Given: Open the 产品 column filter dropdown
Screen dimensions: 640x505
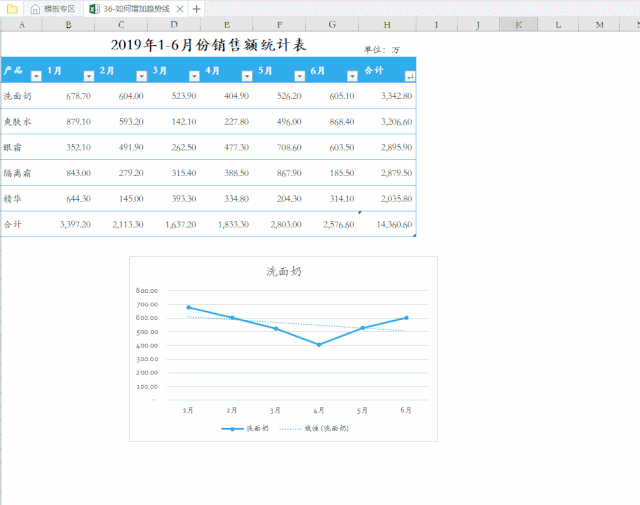Looking at the screenshot, I should click(36, 76).
